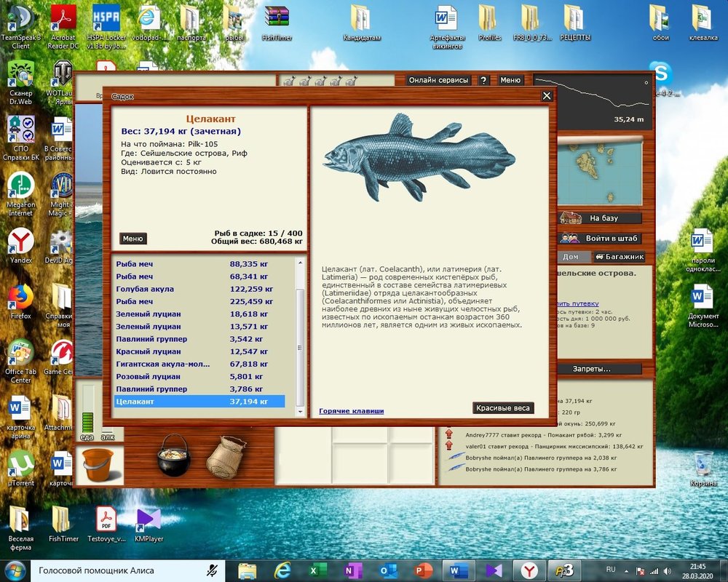The width and height of the screenshot is (728, 582).
Task: Select the Дом tab
Action: pyautogui.click(x=571, y=257)
